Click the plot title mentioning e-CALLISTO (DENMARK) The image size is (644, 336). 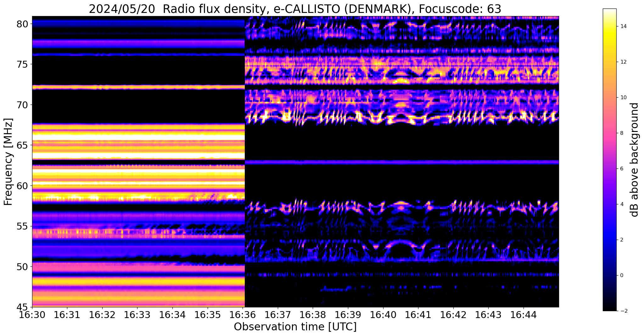coord(295,9)
